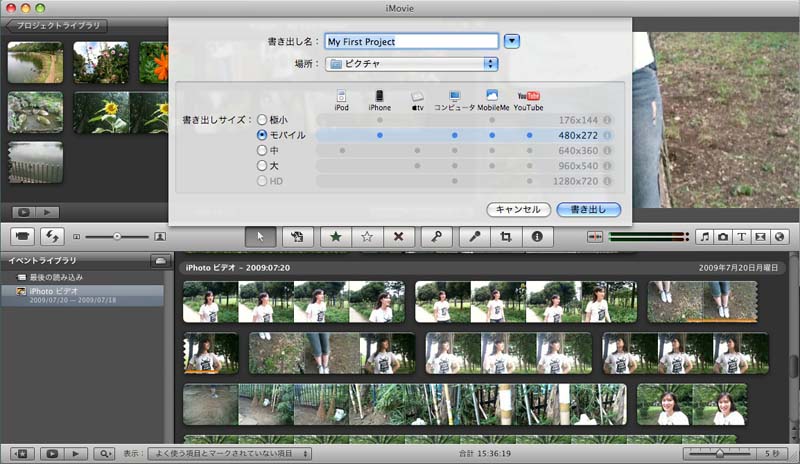Select the pond photo thumbnail in project
The width and height of the screenshot is (800, 464).
pyautogui.click(x=35, y=62)
